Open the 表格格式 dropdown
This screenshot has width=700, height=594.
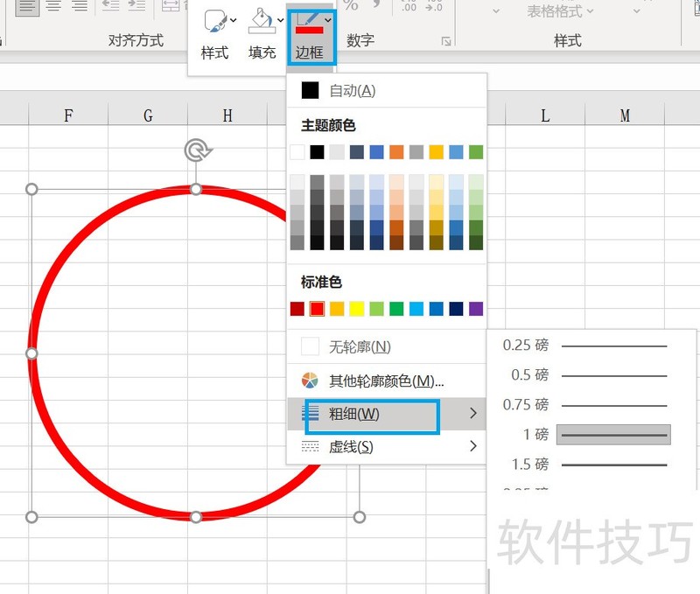tap(560, 11)
